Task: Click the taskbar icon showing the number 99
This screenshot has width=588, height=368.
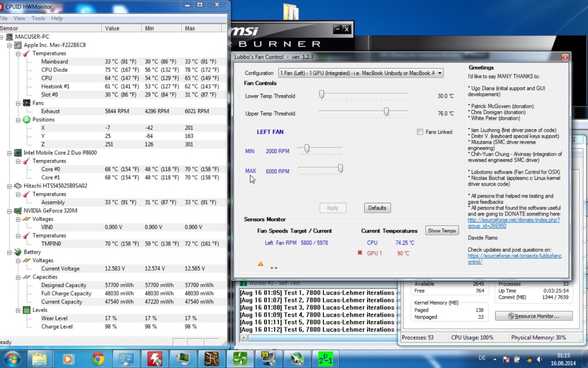Action: [269, 359]
